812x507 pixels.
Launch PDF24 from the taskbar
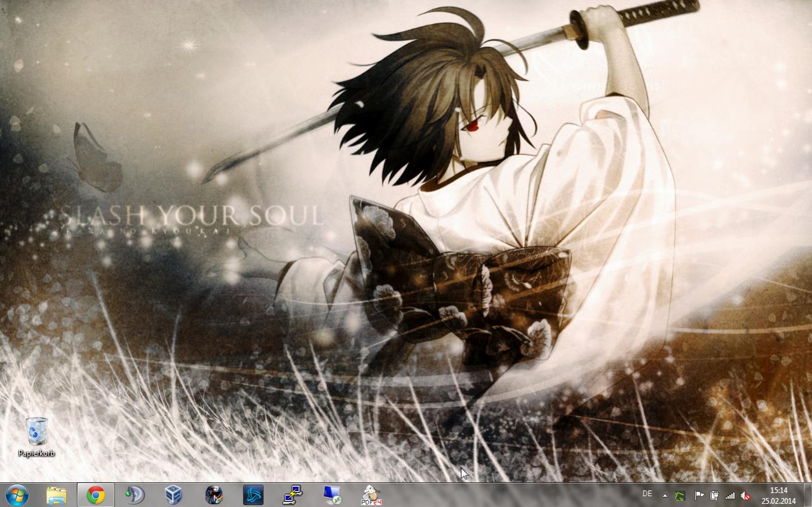(x=371, y=495)
